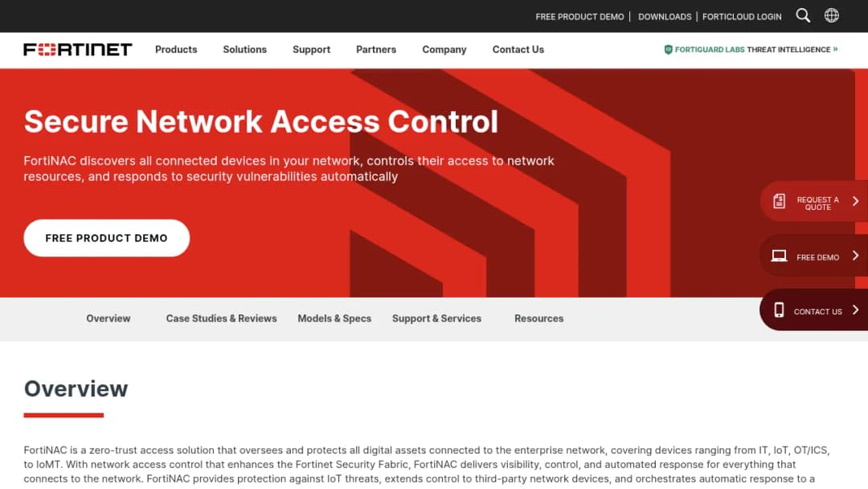Click the Overview section heading
868x489 pixels.
point(76,388)
